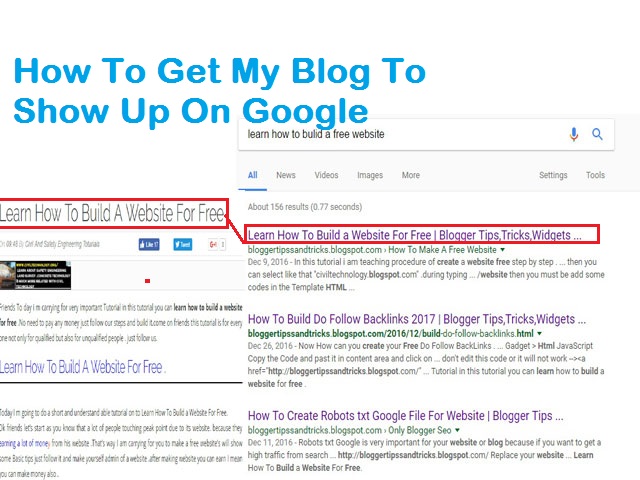The height and width of the screenshot is (480, 640).
Task: Switch to the Videos tab
Action: (x=326, y=175)
